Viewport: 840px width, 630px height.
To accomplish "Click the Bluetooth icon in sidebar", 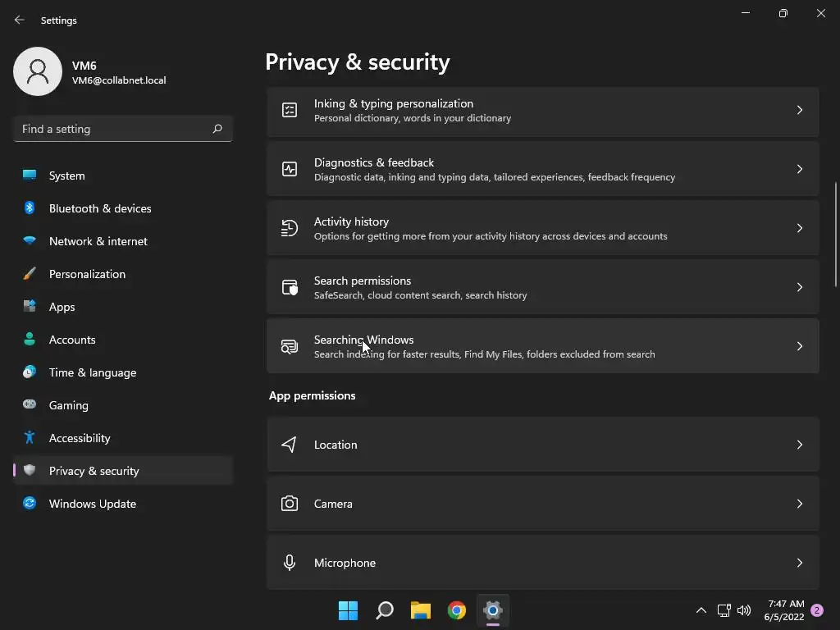I will click(x=30, y=208).
